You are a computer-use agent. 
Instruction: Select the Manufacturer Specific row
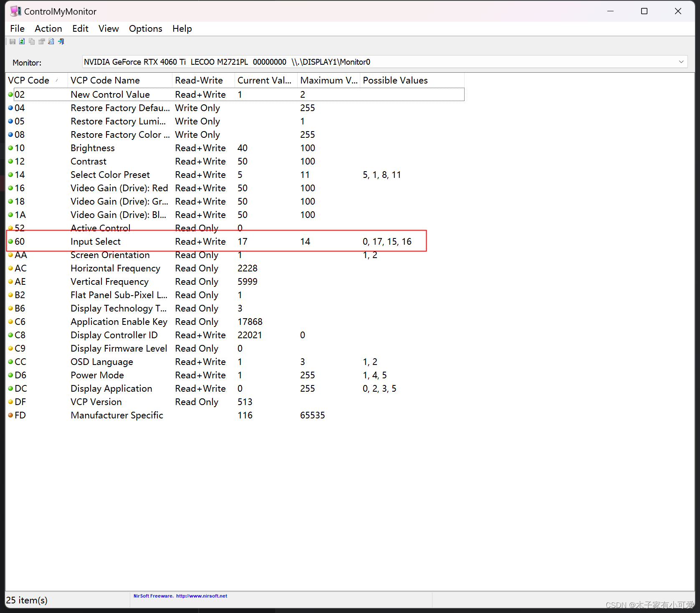click(x=236, y=415)
